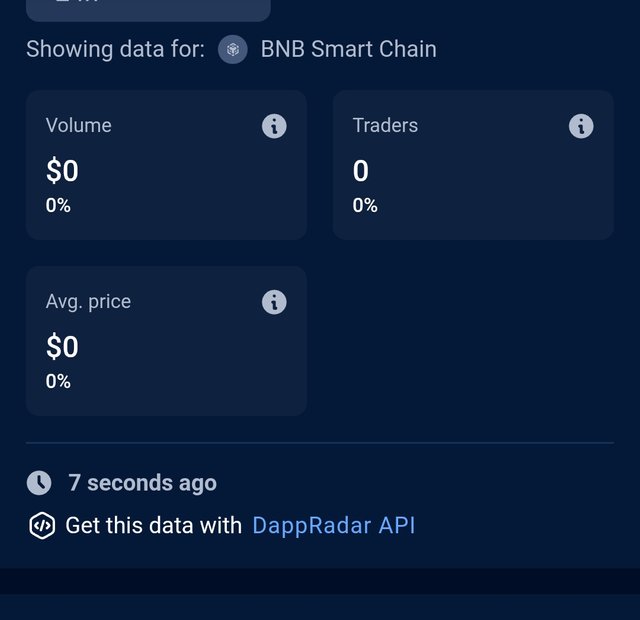Viewport: 640px width, 620px height.
Task: Tap the Volume 0% change indicator
Action: pyautogui.click(x=58, y=205)
